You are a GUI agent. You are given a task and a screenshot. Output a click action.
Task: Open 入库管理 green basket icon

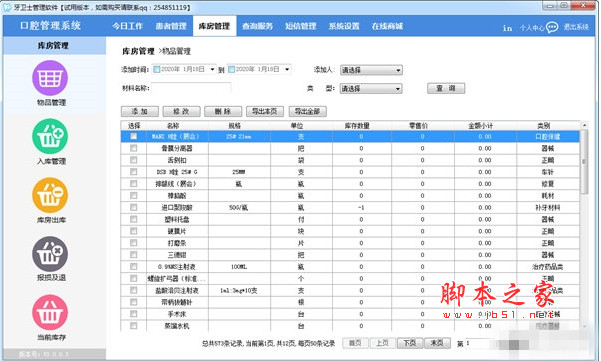tap(50, 136)
